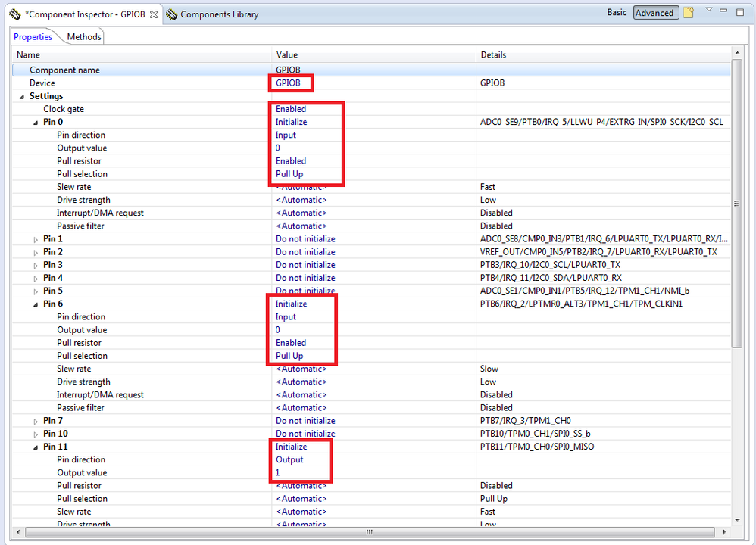Collapse the Pin 0 node
This screenshot has width=756, height=545.
tap(35, 123)
